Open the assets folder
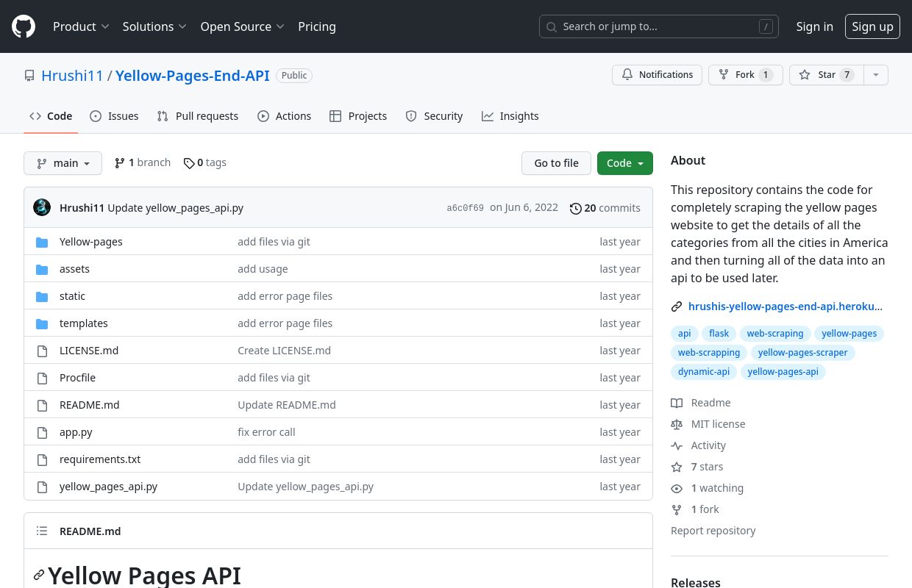Viewport: 912px width, 588px height. 74,269
